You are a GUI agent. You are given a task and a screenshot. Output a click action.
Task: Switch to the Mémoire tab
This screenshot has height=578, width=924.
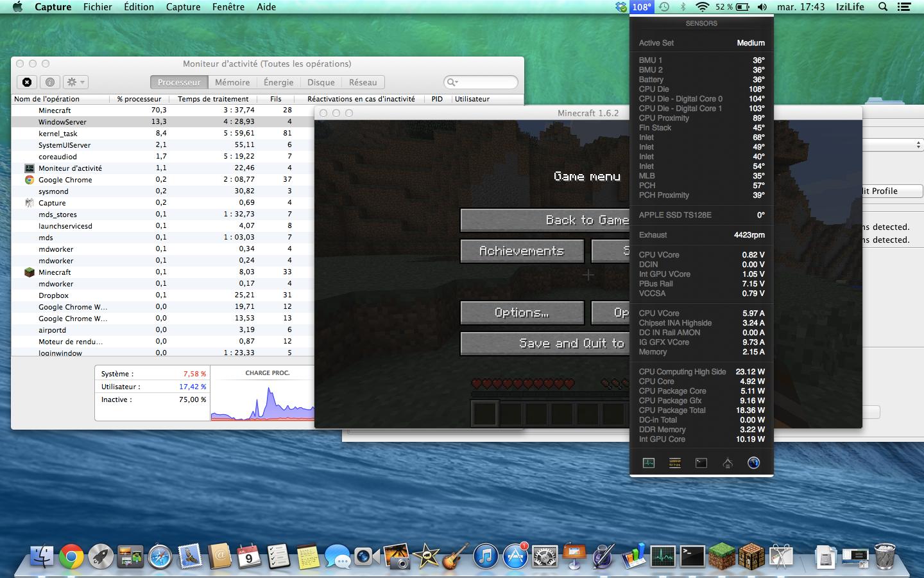pyautogui.click(x=232, y=82)
